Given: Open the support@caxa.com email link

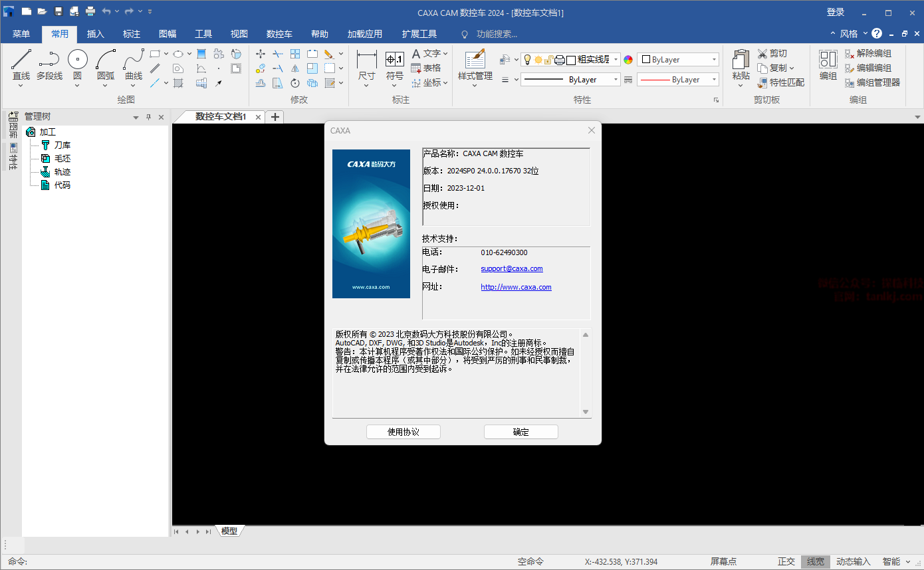Looking at the screenshot, I should click(x=511, y=269).
